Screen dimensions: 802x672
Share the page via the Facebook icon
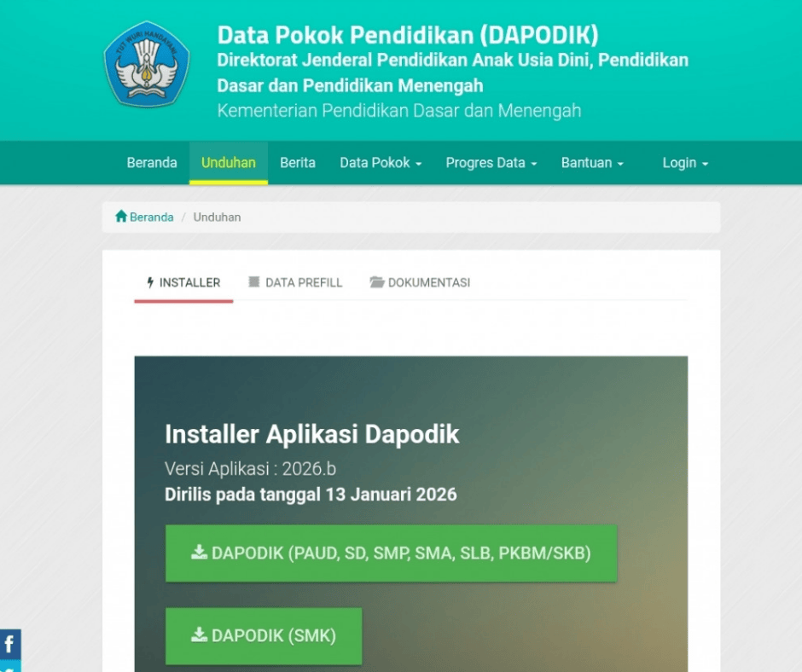coord(9,644)
